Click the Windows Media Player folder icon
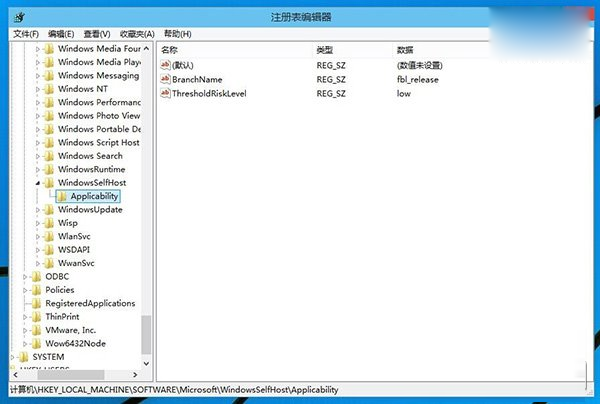601x404 pixels. point(49,62)
